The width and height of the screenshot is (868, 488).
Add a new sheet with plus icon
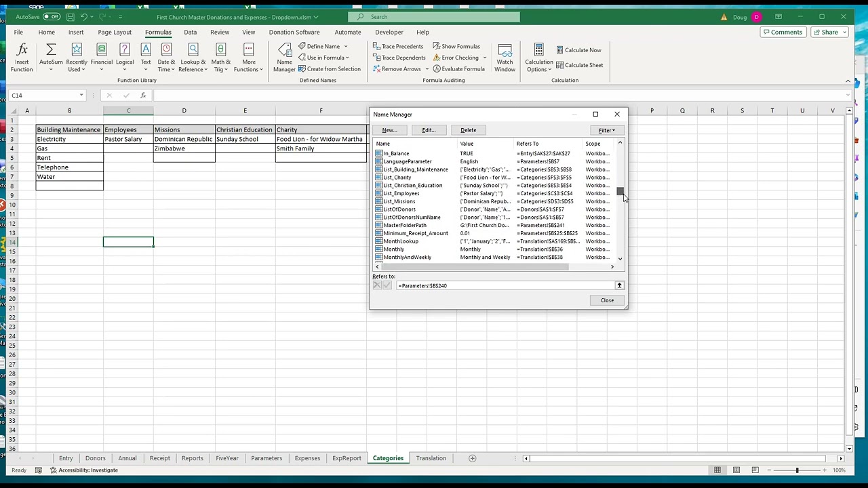pyautogui.click(x=473, y=458)
